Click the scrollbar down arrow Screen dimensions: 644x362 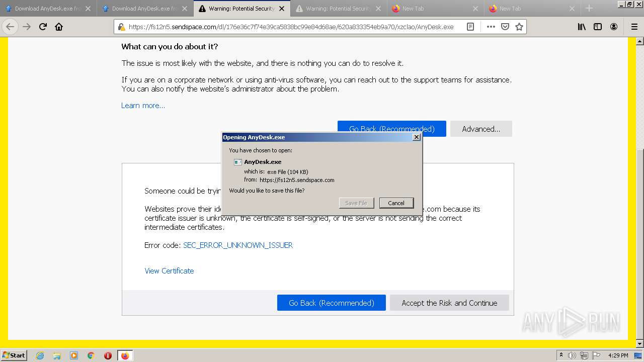coord(639,344)
